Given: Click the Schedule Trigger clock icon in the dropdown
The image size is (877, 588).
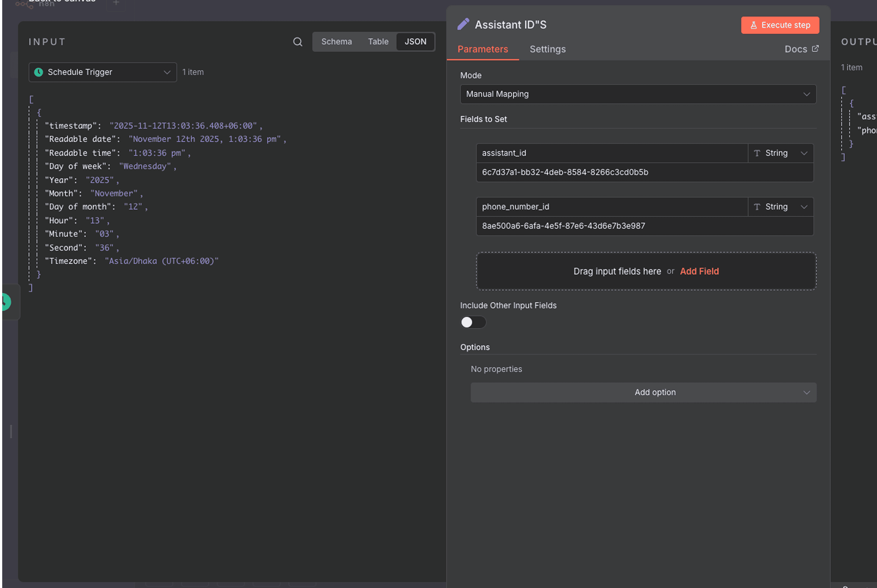Looking at the screenshot, I should (x=39, y=72).
